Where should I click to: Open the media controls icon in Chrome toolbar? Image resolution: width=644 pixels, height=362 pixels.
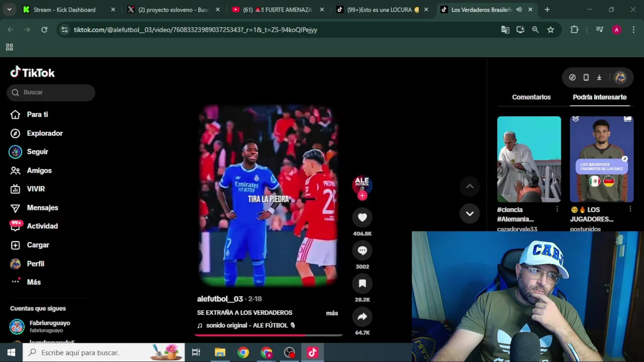[x=599, y=30]
